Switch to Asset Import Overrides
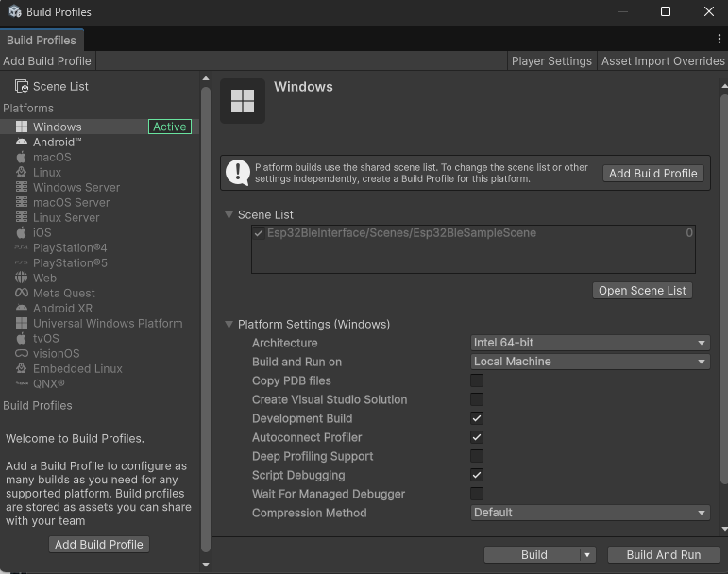Image resolution: width=728 pixels, height=574 pixels. [663, 60]
